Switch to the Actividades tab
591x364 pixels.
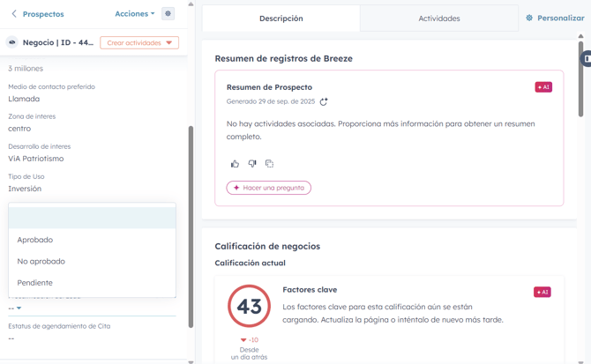(438, 19)
